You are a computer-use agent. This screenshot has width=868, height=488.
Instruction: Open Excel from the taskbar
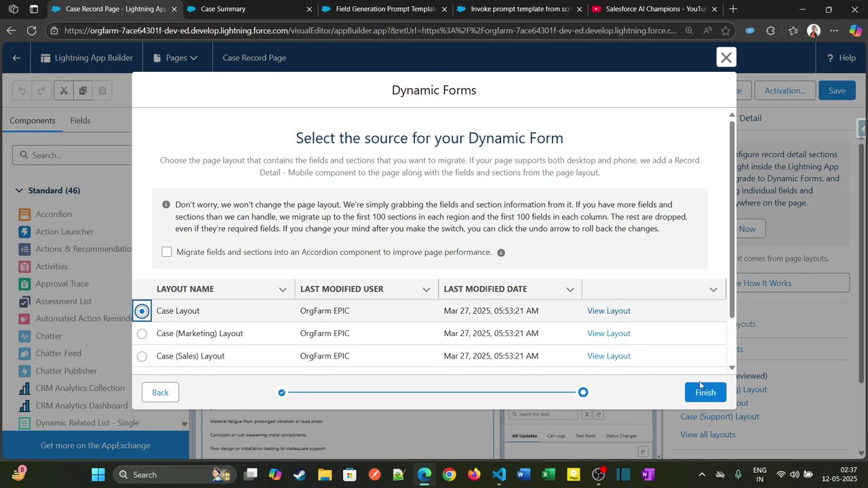pyautogui.click(x=549, y=474)
